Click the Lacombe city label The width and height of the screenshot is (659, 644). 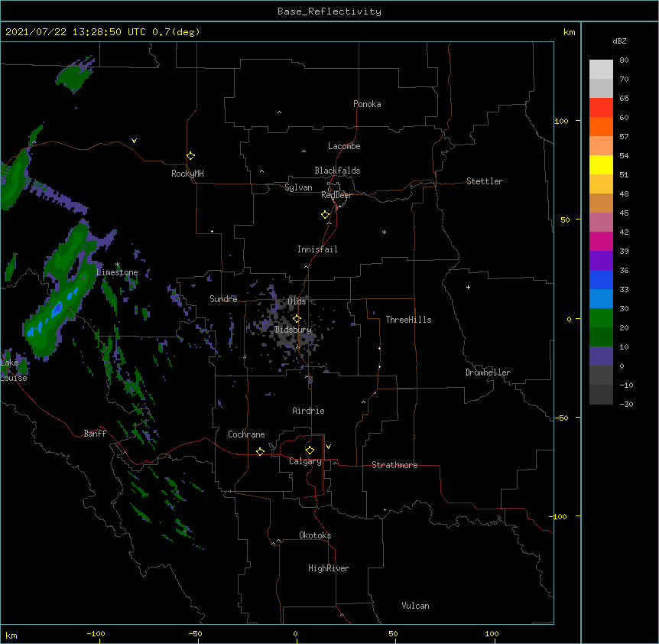344,146
